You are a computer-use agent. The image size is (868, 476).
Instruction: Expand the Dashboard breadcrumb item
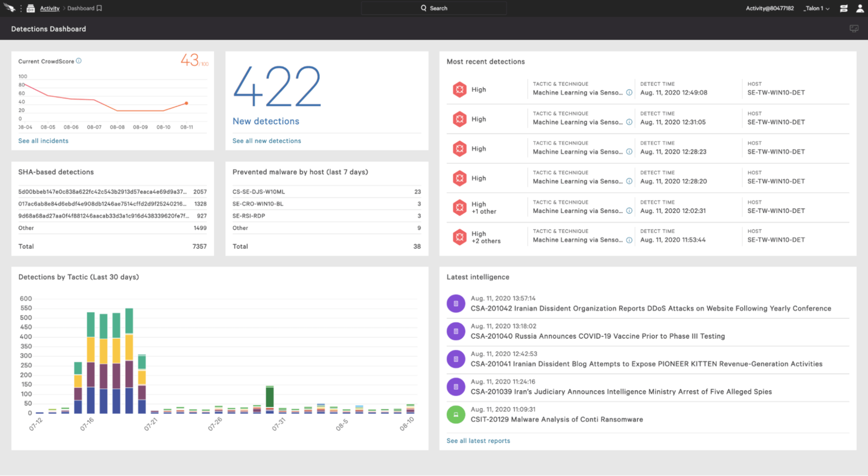(81, 8)
